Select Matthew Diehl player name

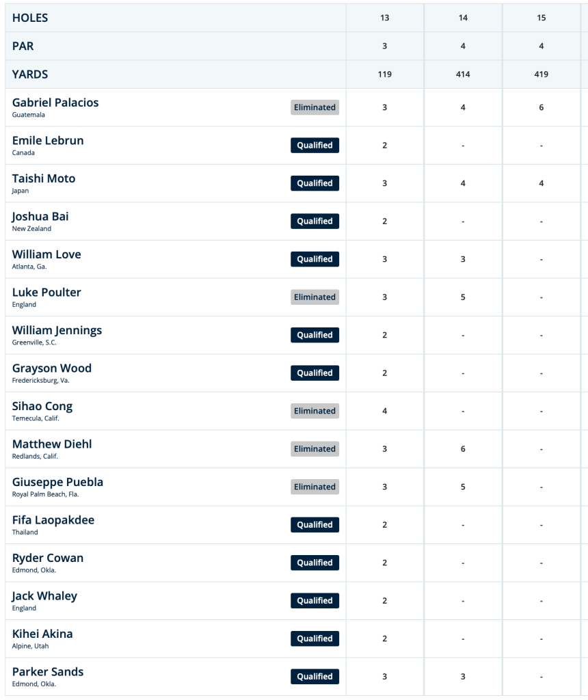click(52, 444)
